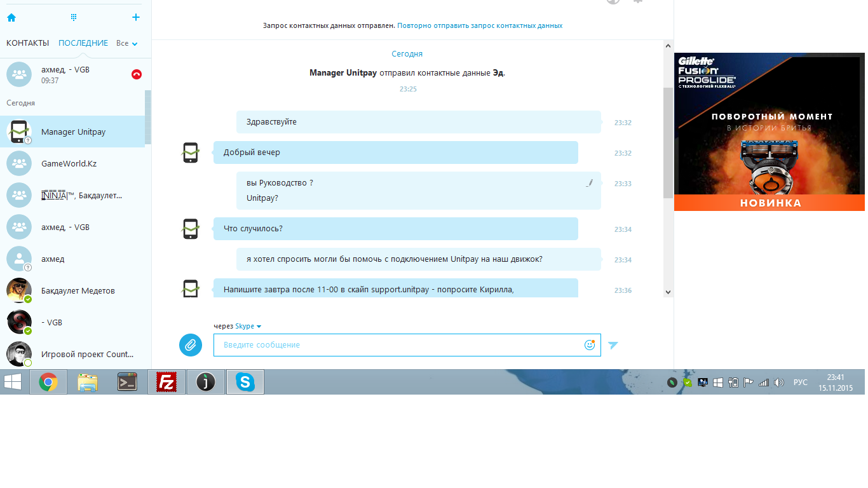This screenshot has height=488, width=868.
Task: Switch to the КОНТАКТЫ tab
Action: 27,43
